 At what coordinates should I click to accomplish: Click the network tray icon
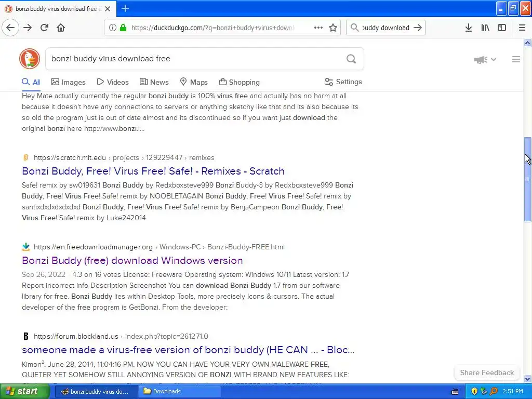[484, 391]
